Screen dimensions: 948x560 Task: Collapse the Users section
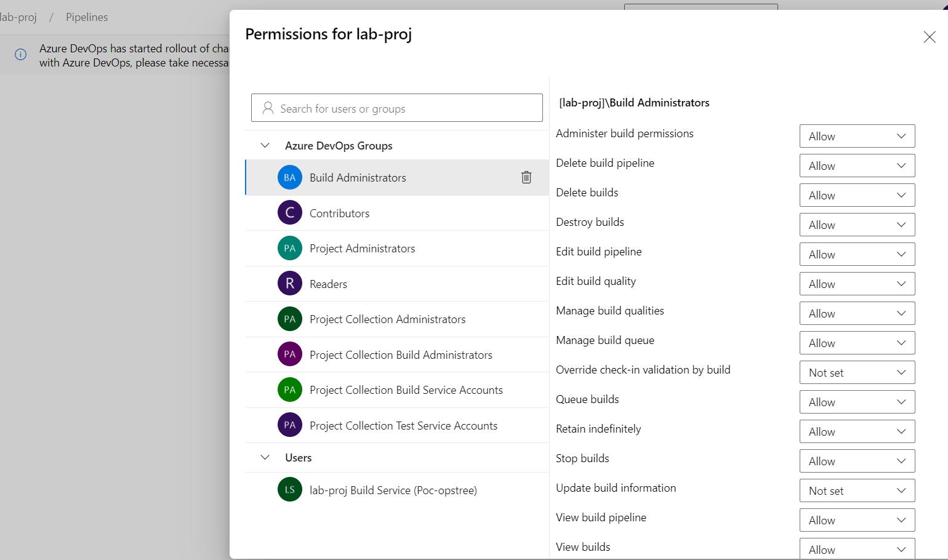pyautogui.click(x=265, y=457)
